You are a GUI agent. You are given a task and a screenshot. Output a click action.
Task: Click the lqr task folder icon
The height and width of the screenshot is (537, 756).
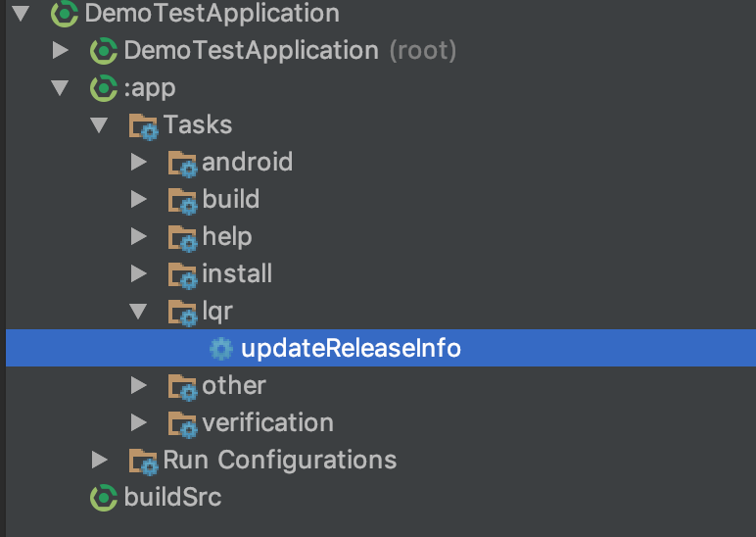[183, 312]
